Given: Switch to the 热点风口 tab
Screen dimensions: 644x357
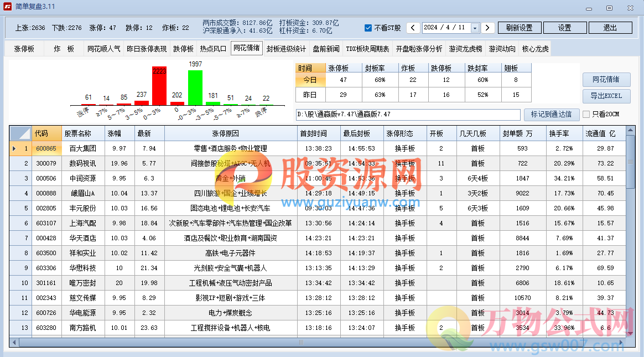Looking at the screenshot, I should pos(213,49).
